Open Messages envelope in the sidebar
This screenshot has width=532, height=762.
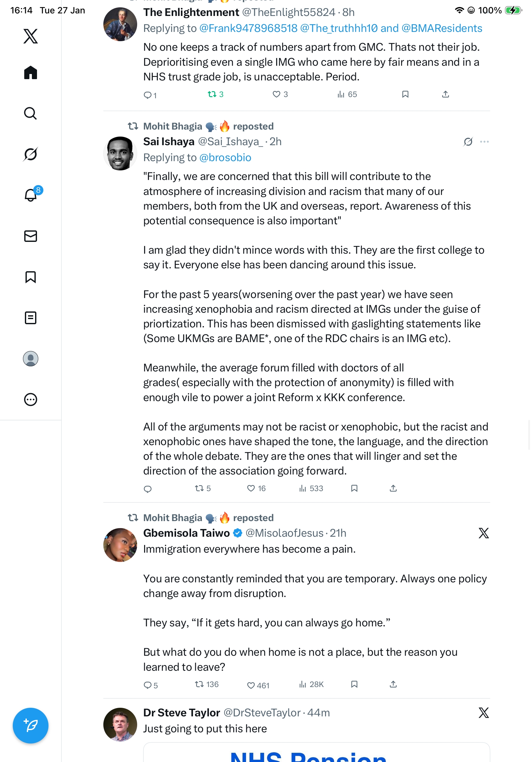pyautogui.click(x=31, y=236)
